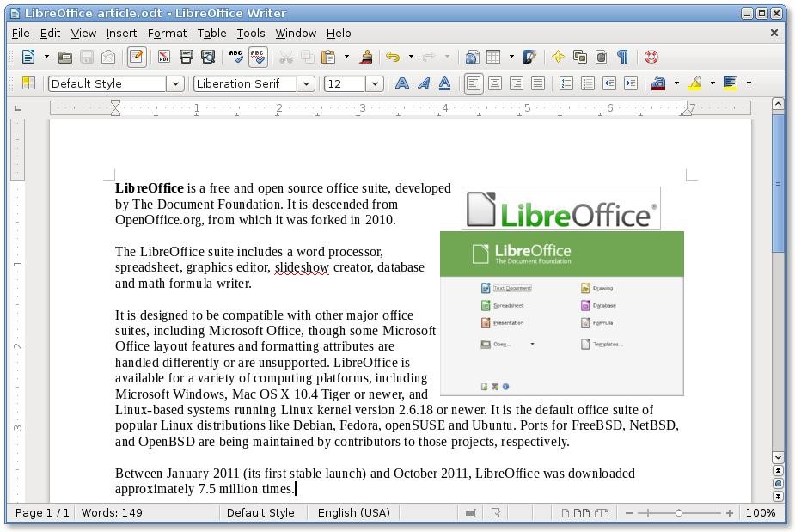Apply numbered list formatting
Image resolution: width=795 pixels, height=532 pixels.
pos(565,83)
